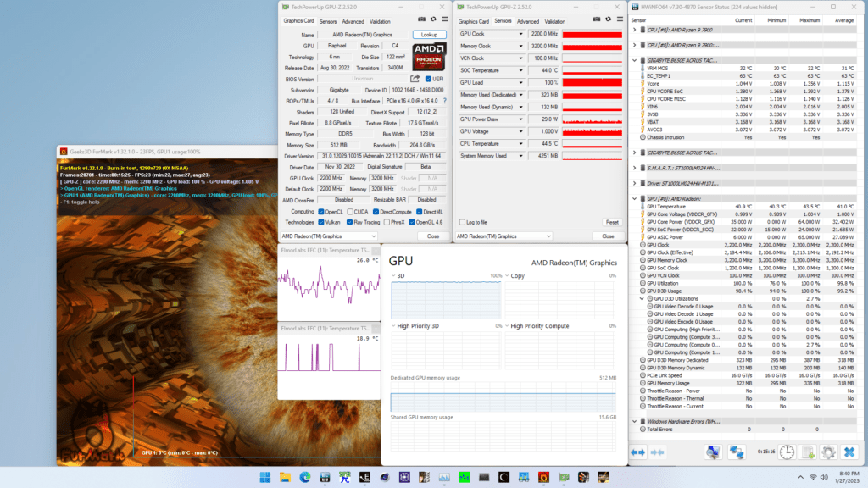Open the GPU selector combo in the GPU-Z Sensors window
This screenshot has height=488, width=868.
(504, 236)
